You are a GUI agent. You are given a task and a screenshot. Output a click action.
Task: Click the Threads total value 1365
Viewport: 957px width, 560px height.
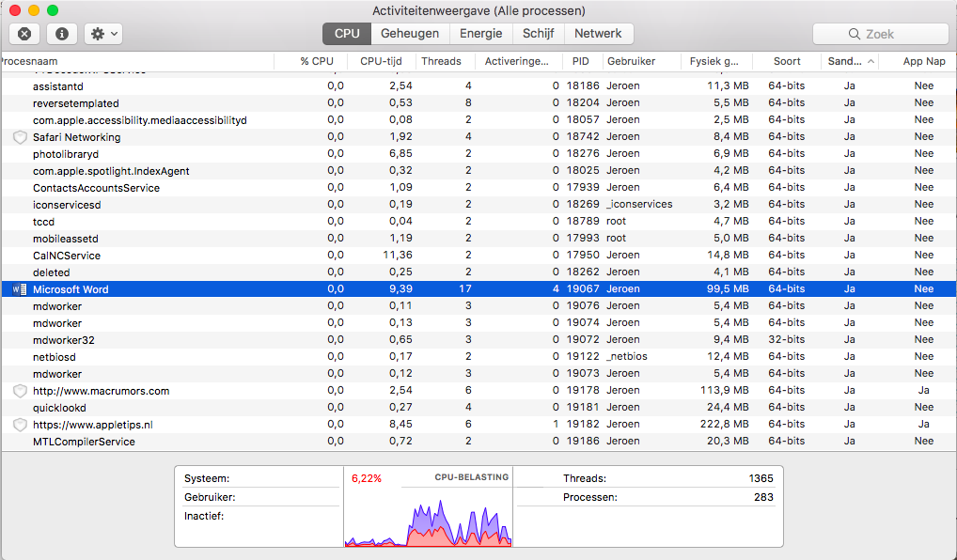pos(761,479)
